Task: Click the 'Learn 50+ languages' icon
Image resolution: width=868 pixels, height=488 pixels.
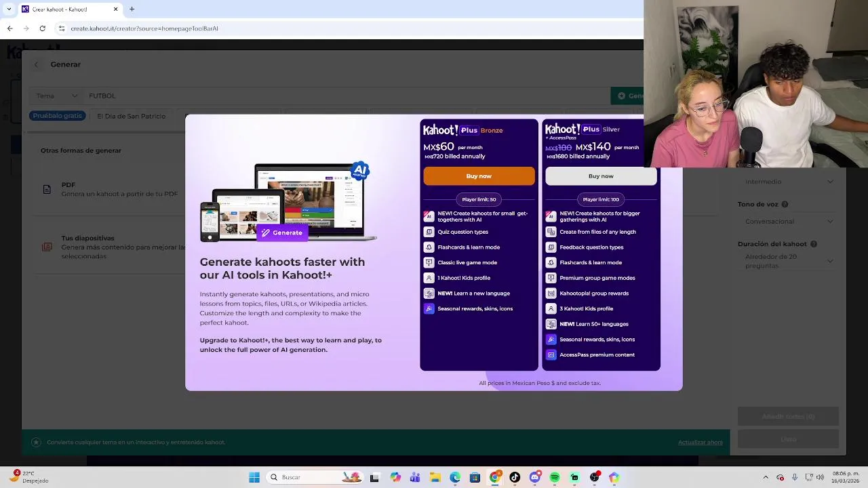Action: pyautogui.click(x=551, y=324)
